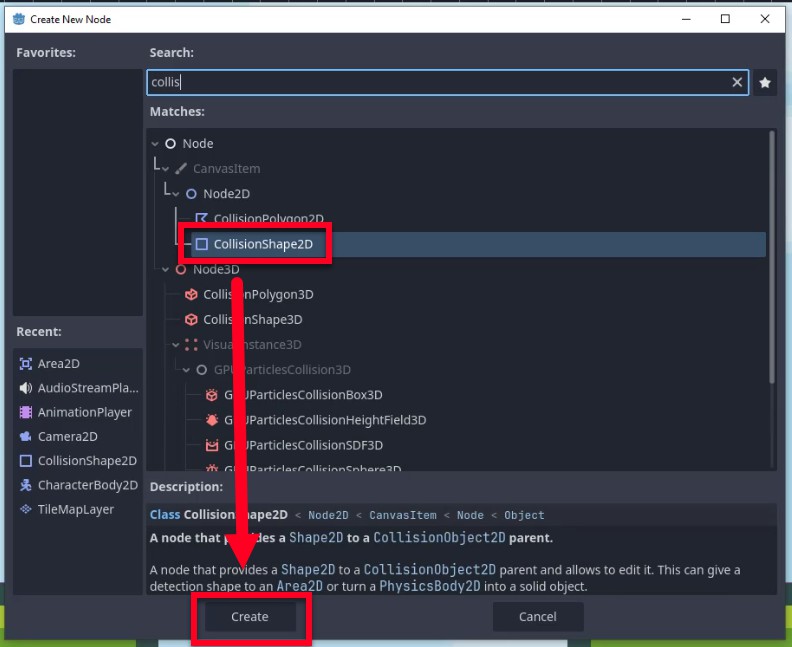Click CollisionShape2D icon in Recent list
Image resolution: width=792 pixels, height=647 pixels.
26,461
